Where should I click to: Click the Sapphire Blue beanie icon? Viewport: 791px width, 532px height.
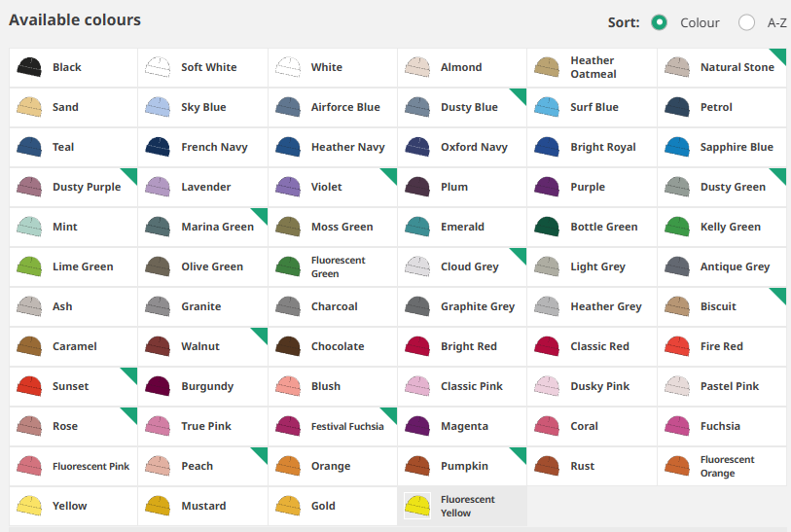coord(677,147)
